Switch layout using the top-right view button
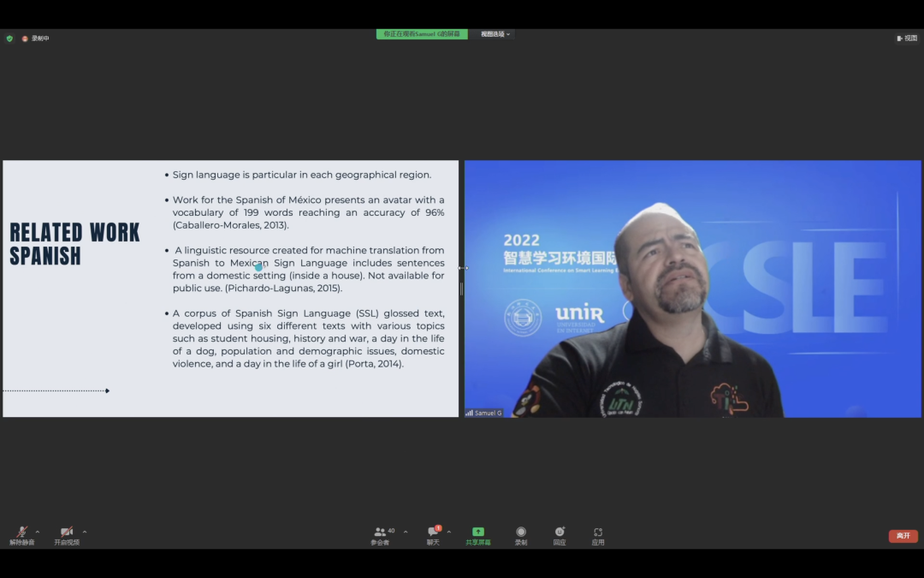 906,39
